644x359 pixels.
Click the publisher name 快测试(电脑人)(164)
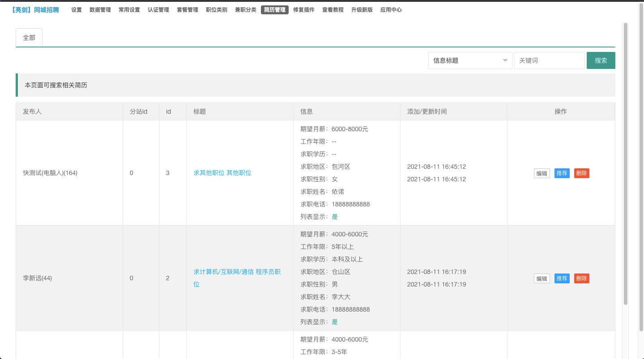click(50, 173)
